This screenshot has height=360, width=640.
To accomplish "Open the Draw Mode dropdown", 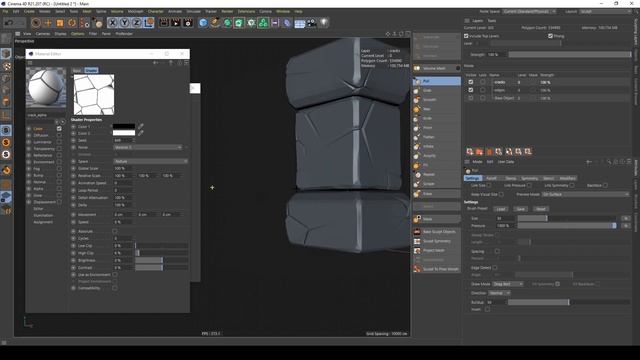I will 508,284.
